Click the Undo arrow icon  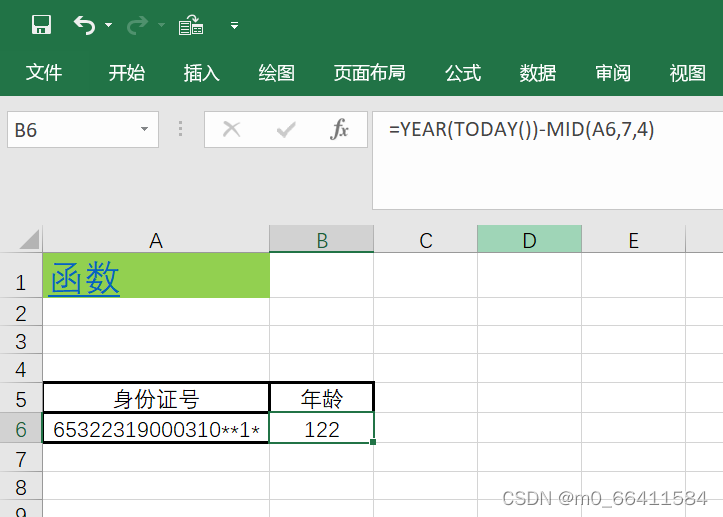[x=84, y=25]
